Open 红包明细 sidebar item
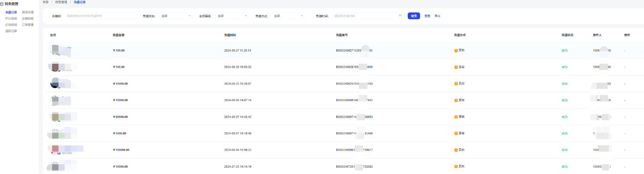 point(11,25)
